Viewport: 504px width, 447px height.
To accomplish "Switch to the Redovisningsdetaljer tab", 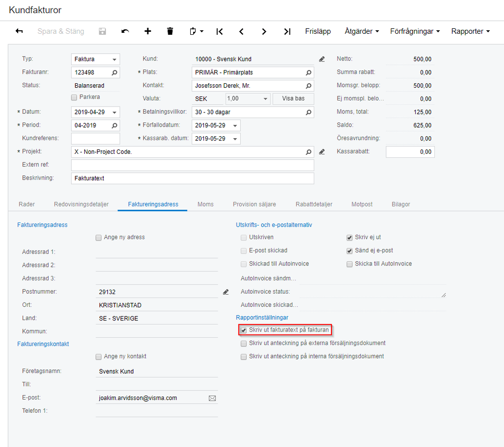I will (x=81, y=204).
